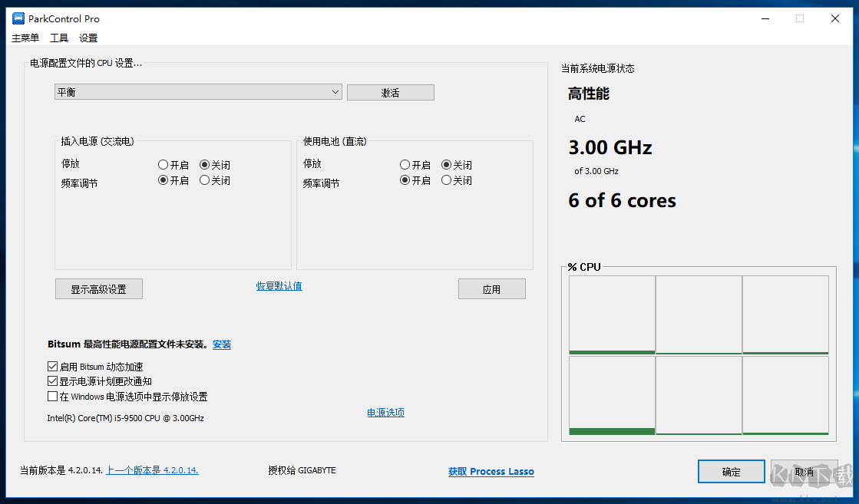Click the 显示高级设置 button
The image size is (859, 504).
click(x=98, y=288)
